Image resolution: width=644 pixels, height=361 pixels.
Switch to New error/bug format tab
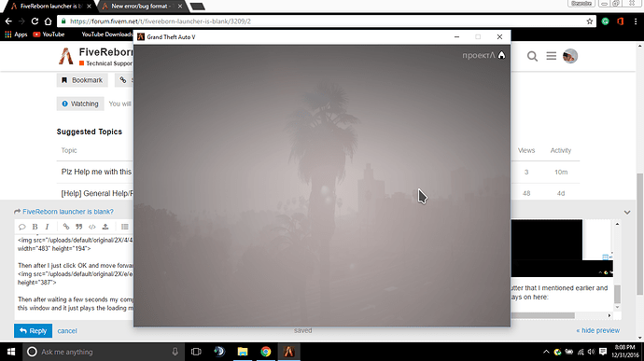click(142, 7)
